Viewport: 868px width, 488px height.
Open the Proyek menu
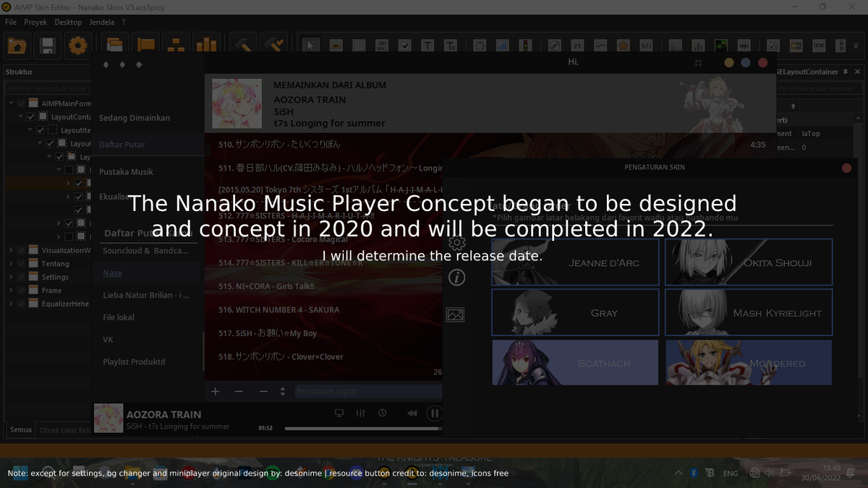point(35,22)
